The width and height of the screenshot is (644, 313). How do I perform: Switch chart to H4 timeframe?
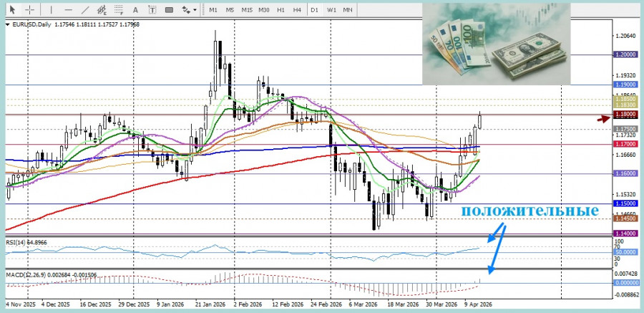(x=298, y=10)
